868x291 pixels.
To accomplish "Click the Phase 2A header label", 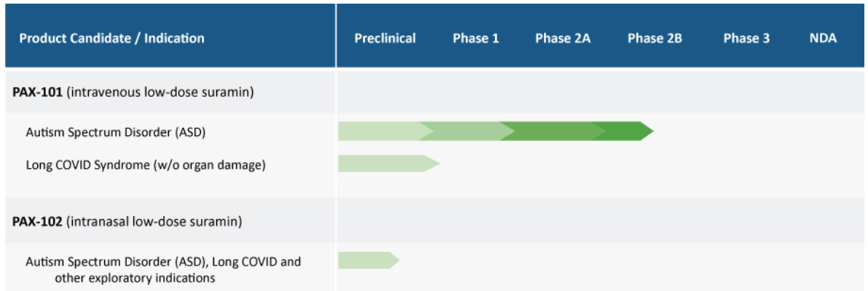I will coord(563,39).
